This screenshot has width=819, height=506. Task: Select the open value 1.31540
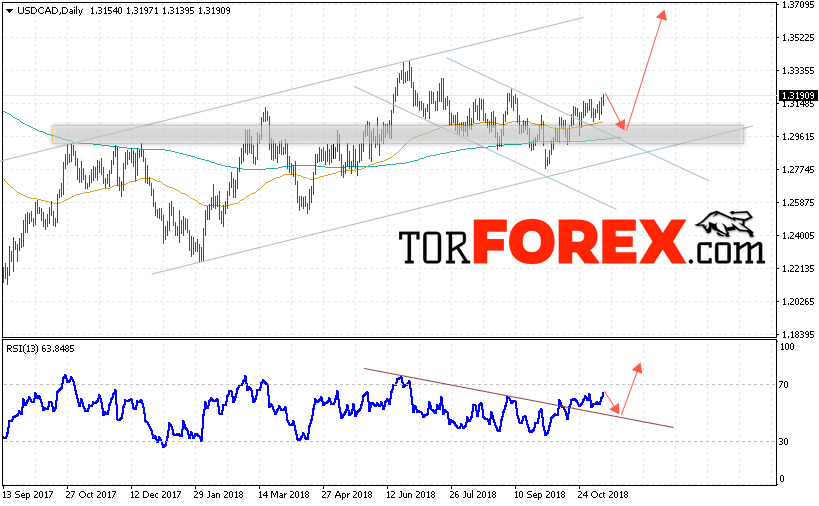(106, 10)
